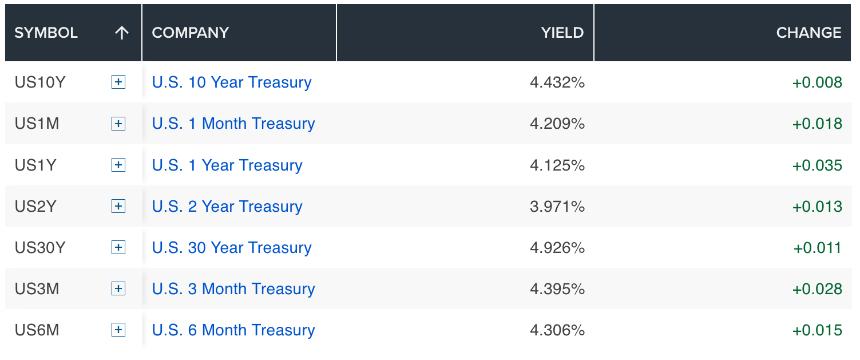Open the U.S. 1 Month Treasury link
The image size is (860, 360).
[x=234, y=123]
